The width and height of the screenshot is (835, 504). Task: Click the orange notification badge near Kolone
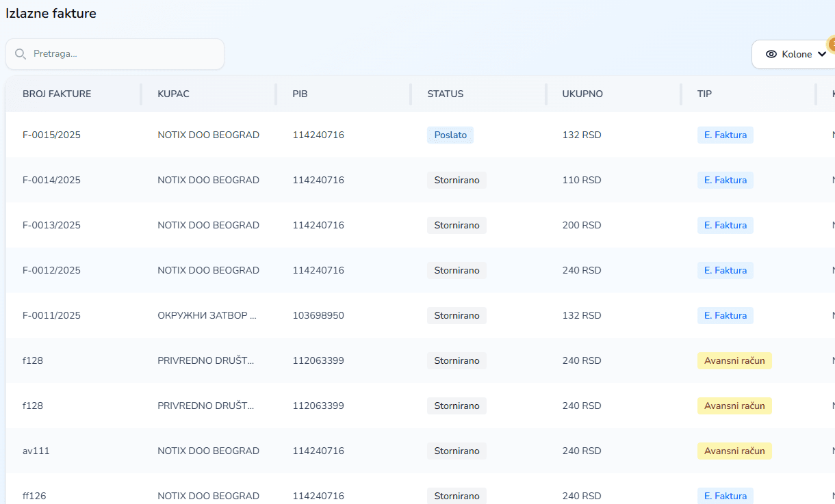pos(831,44)
